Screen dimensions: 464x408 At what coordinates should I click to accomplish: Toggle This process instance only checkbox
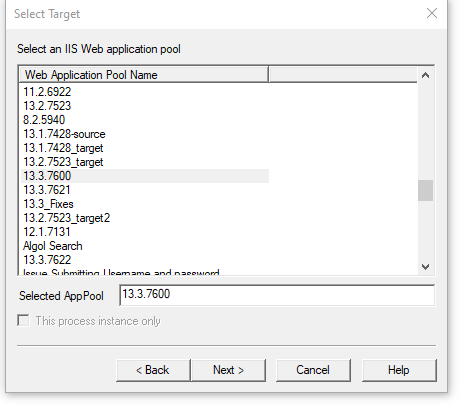pyautogui.click(x=23, y=321)
